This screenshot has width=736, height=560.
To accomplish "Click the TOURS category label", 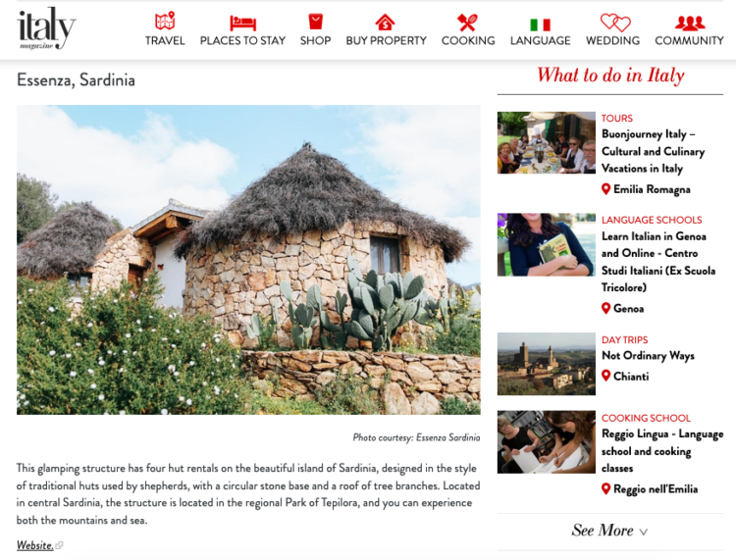I will (x=617, y=119).
